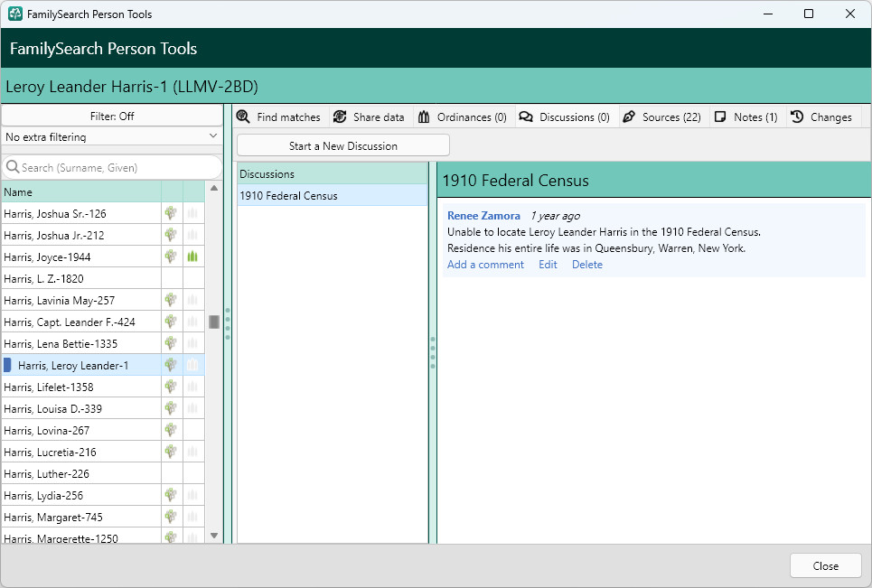Click the ordinance icon beside Joshua Jr.-212
This screenshot has height=588, width=872.
(x=192, y=235)
